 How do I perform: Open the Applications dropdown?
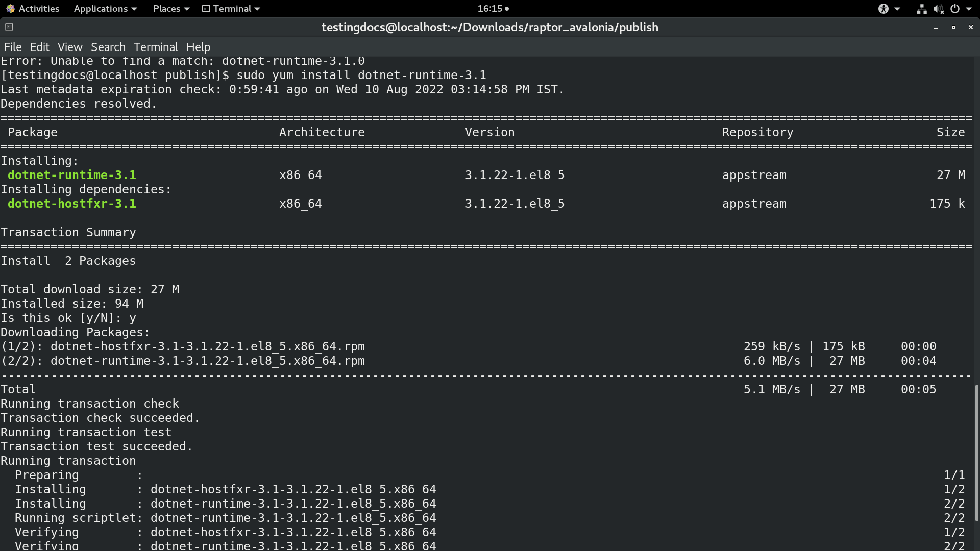[101, 9]
